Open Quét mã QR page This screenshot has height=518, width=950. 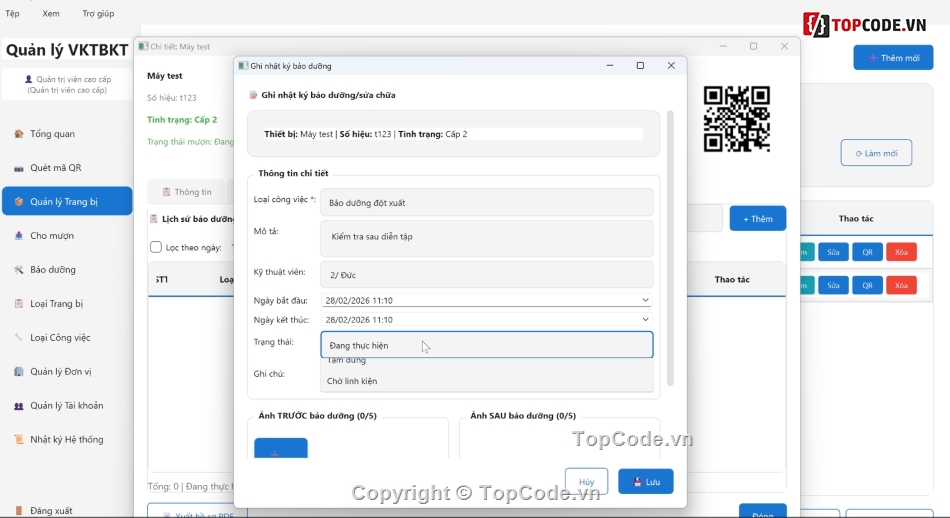pyautogui.click(x=67, y=168)
